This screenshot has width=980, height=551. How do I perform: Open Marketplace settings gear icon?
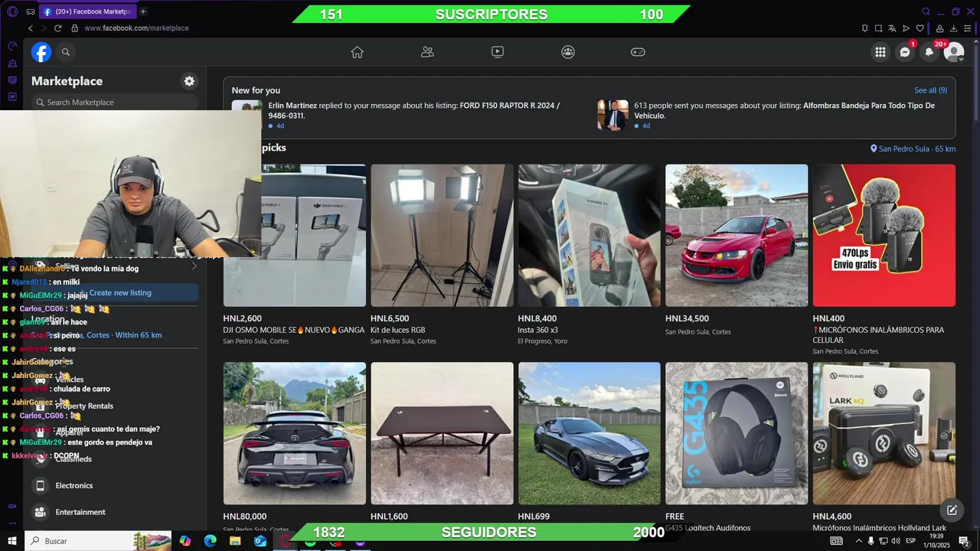pos(189,81)
